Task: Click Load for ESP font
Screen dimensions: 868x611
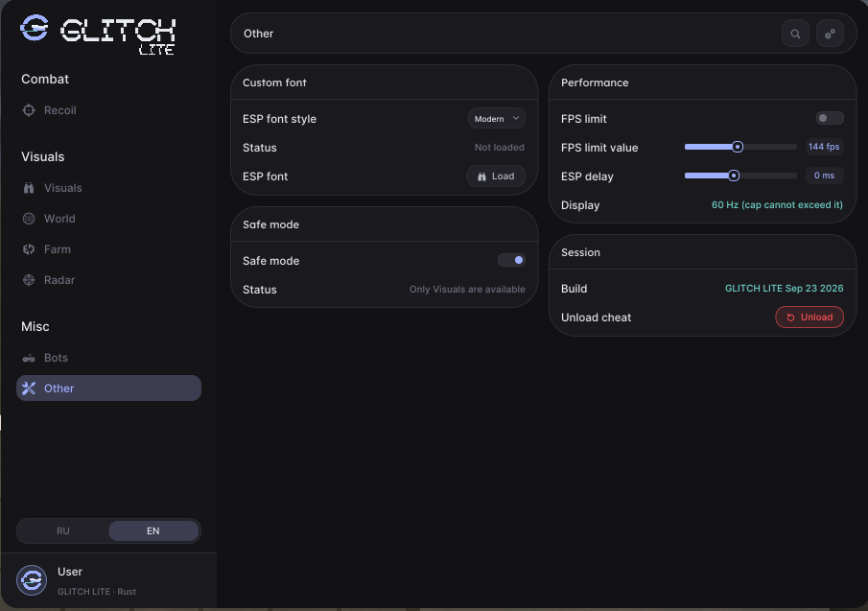Action: point(496,176)
